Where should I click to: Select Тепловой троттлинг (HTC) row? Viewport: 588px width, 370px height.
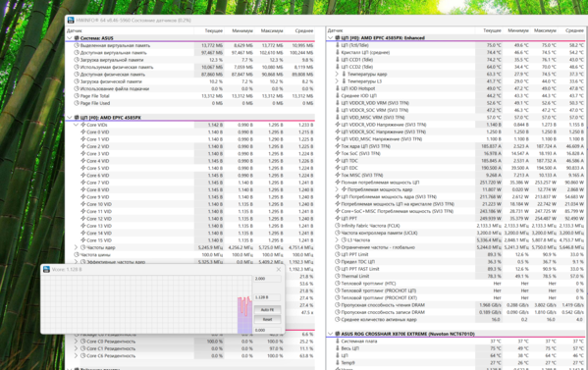tap(455, 284)
